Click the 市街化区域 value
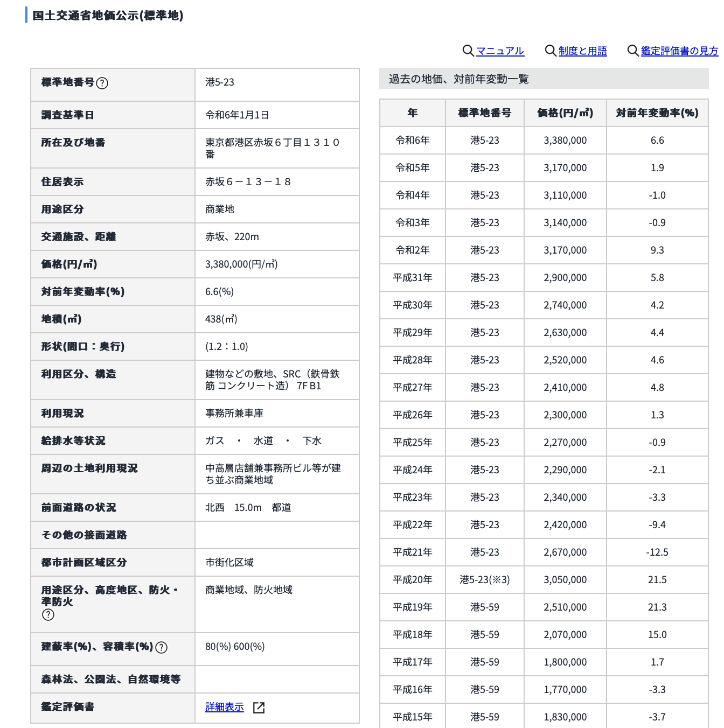 [229, 563]
